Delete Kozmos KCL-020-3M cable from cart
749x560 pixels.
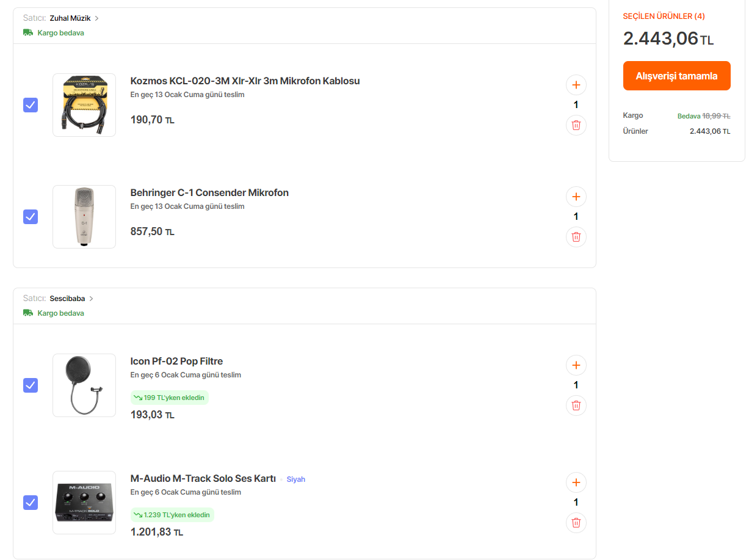pos(576,125)
